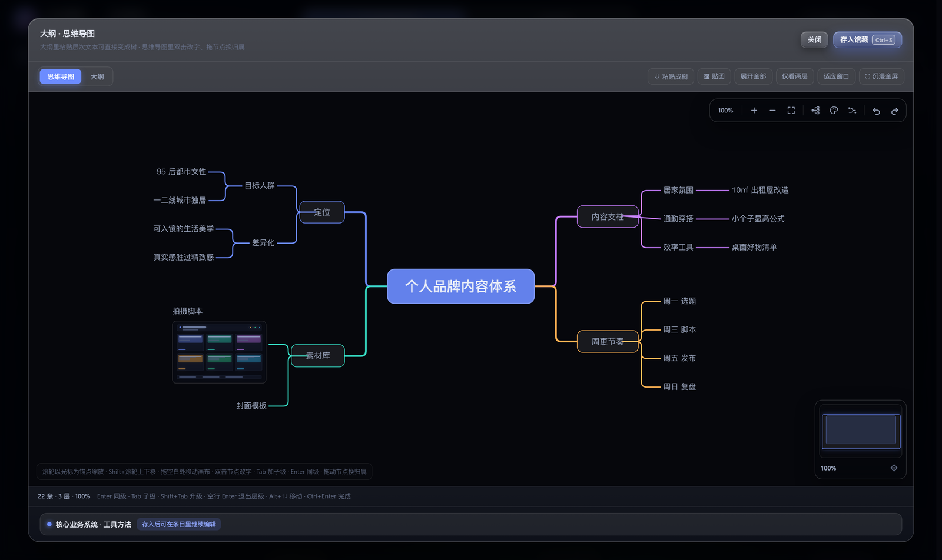Image resolution: width=942 pixels, height=560 pixels.
Task: Select the 通勤穿搭 node
Action: click(x=678, y=219)
